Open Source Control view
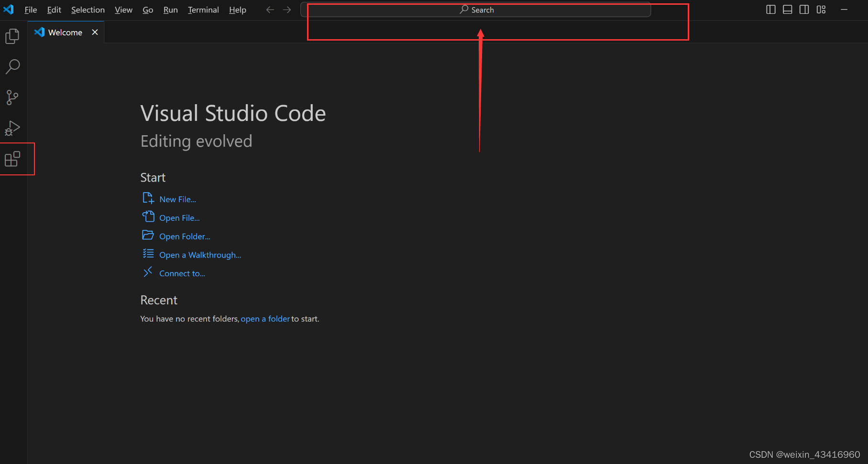Screen dimensions: 868x464 click(12, 97)
